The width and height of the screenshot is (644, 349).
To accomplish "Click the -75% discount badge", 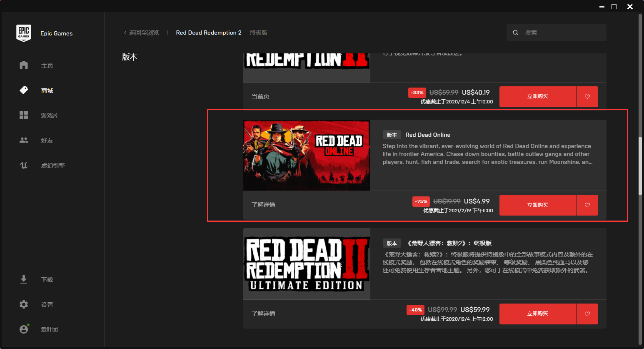I will point(421,201).
